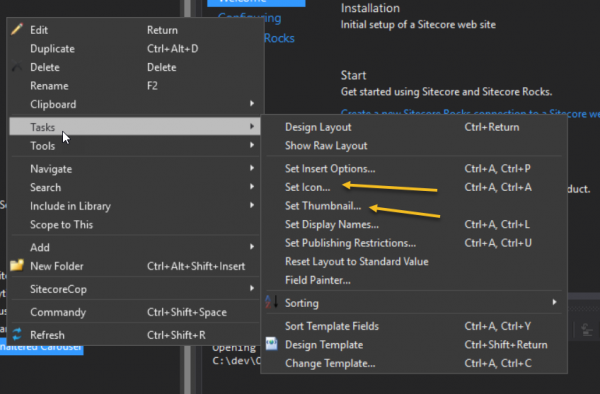Click the Installation heading

370,8
